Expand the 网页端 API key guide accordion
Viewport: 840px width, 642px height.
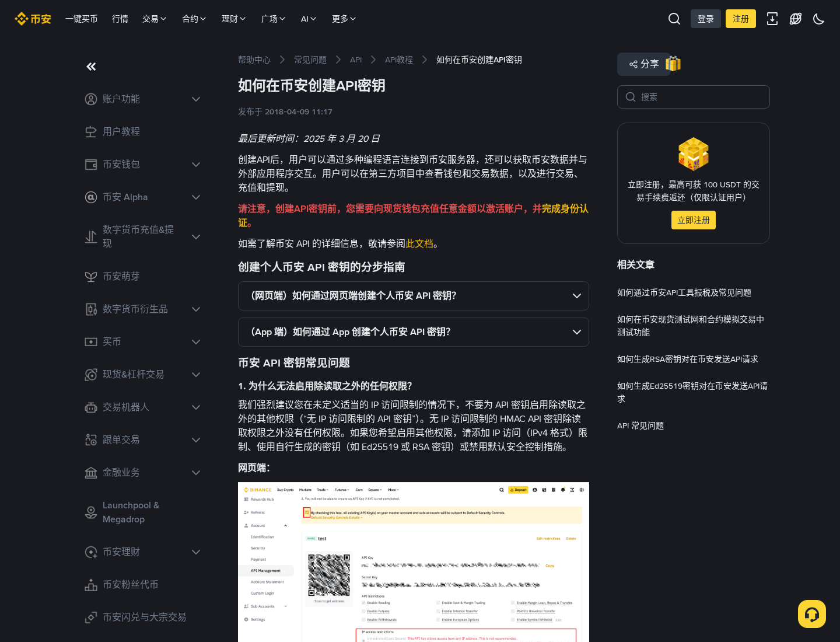coord(414,296)
